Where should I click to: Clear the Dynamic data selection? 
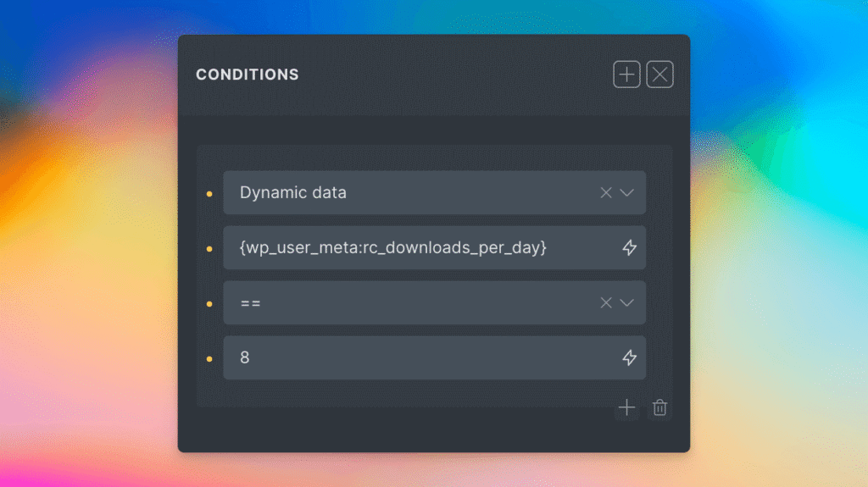[606, 192]
